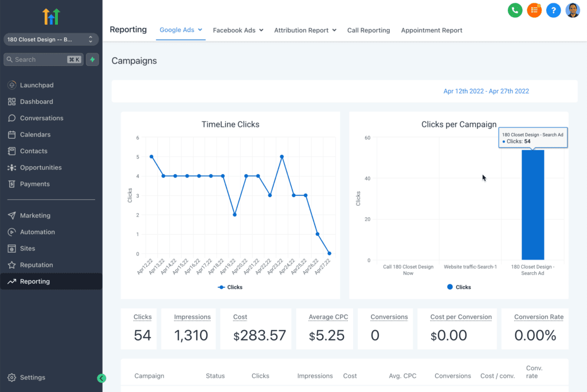Click the sidebar Search field
This screenshot has width=587, height=392.
[x=44, y=60]
